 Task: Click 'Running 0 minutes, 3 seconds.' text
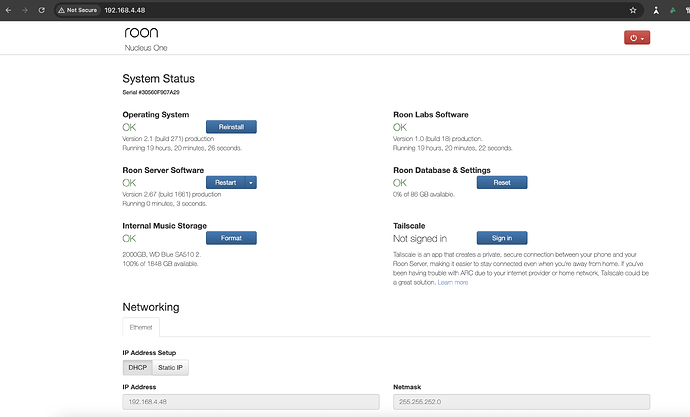tap(165, 204)
